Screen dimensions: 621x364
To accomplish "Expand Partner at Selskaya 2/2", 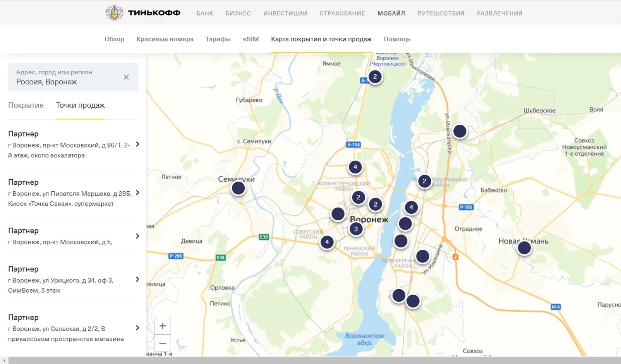I will [x=137, y=328].
